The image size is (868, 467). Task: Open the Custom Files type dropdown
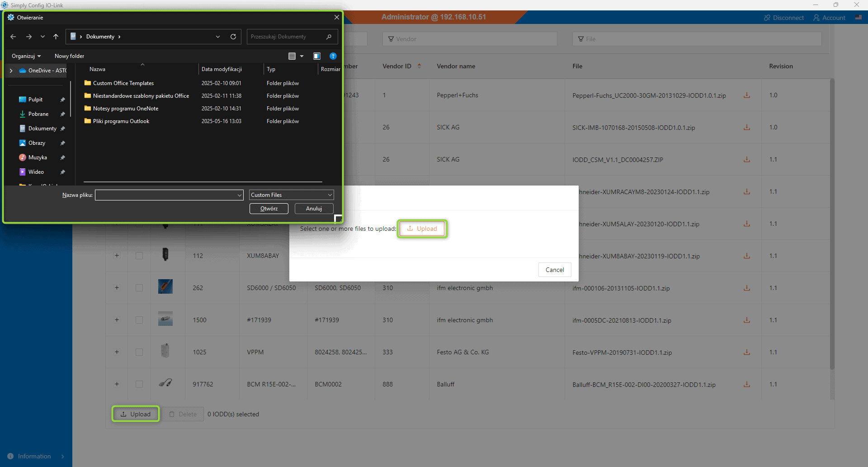click(292, 195)
